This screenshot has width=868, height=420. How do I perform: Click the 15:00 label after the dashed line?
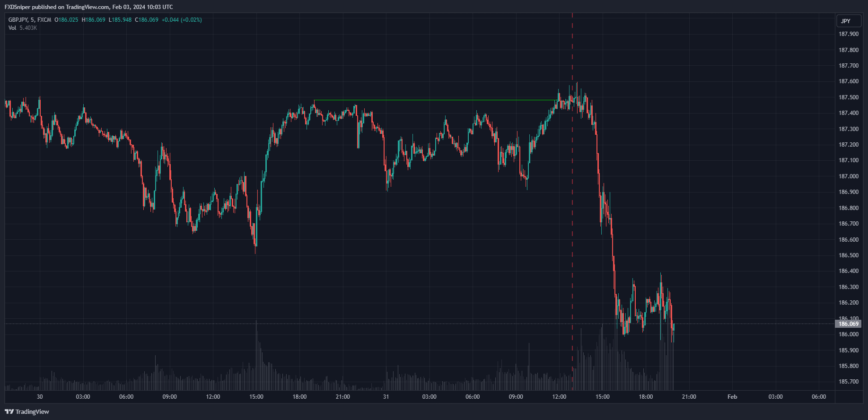tap(602, 397)
